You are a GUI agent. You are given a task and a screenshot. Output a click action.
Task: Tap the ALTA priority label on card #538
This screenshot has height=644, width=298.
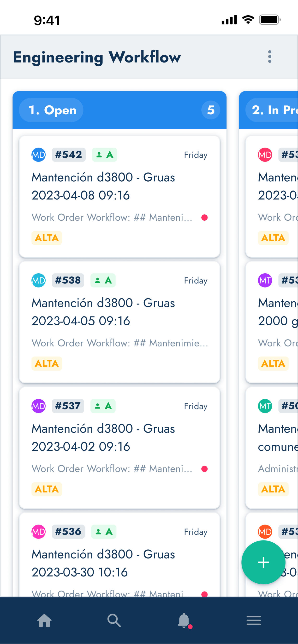(47, 363)
